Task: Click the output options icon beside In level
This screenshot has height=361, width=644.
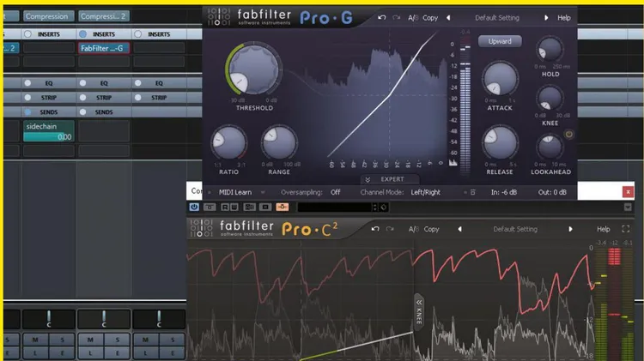Action: pos(473,192)
